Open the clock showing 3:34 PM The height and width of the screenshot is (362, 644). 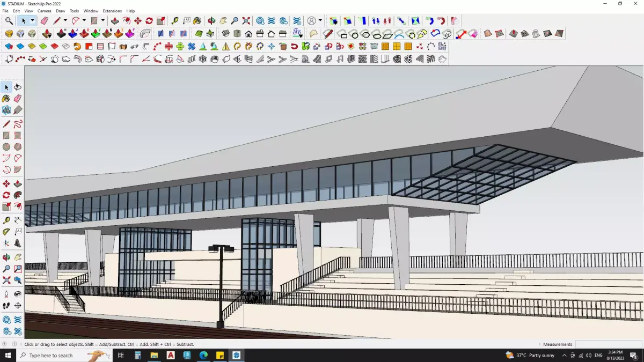(615, 355)
